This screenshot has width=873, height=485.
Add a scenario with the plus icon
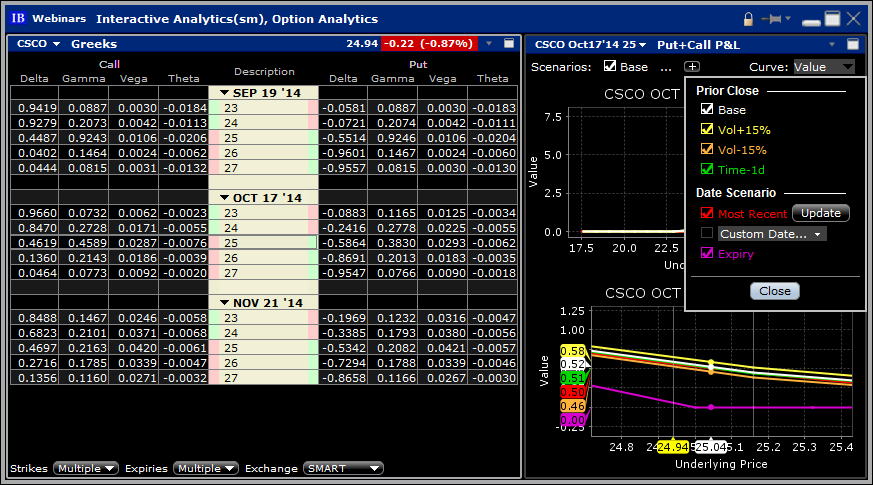click(691, 67)
